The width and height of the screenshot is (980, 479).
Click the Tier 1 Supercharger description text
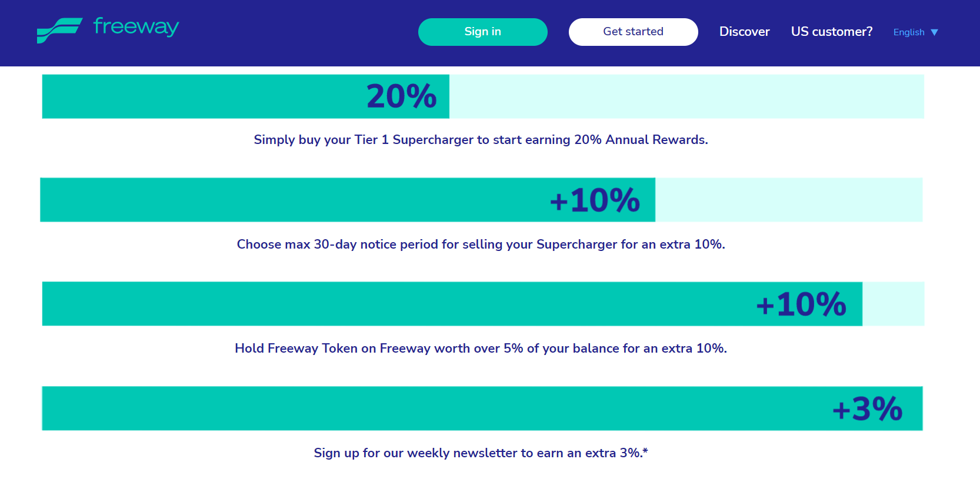coord(481,140)
